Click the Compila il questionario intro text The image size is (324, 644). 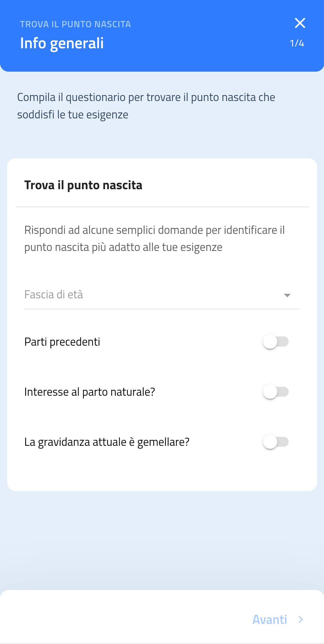146,106
